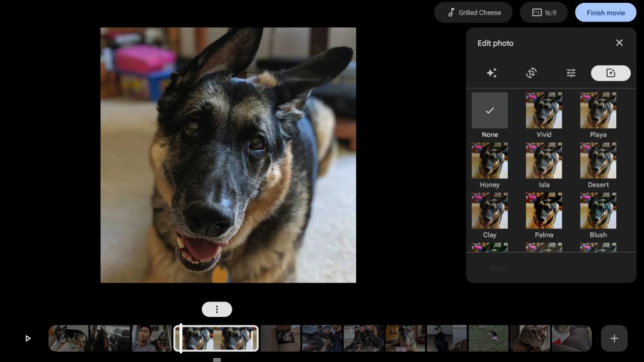Add a new clip with the plus button
This screenshot has width=644, height=362.
[x=614, y=338]
